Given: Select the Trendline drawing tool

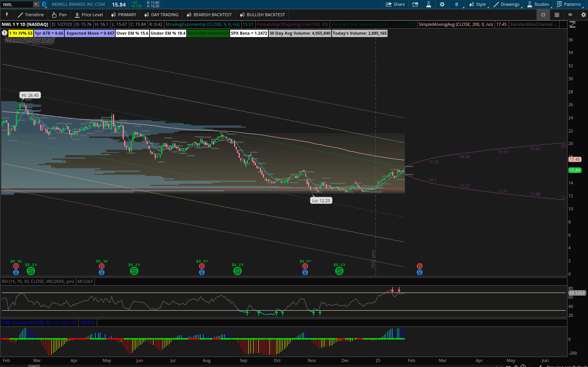Looking at the screenshot, I should (x=30, y=15).
